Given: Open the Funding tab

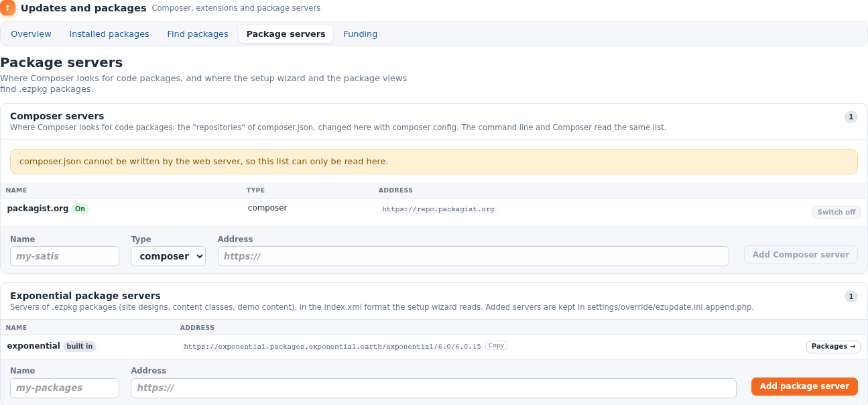Looking at the screenshot, I should point(361,34).
